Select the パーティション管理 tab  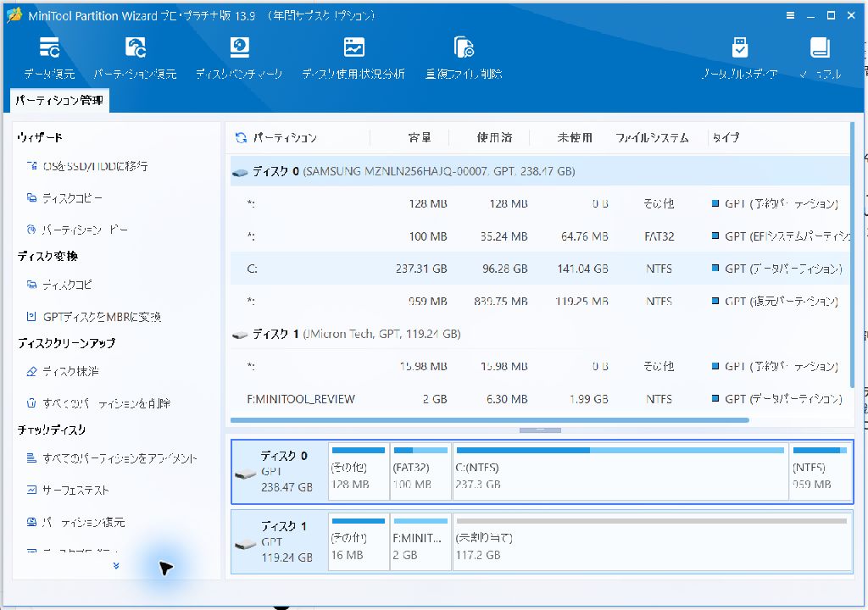click(x=59, y=100)
